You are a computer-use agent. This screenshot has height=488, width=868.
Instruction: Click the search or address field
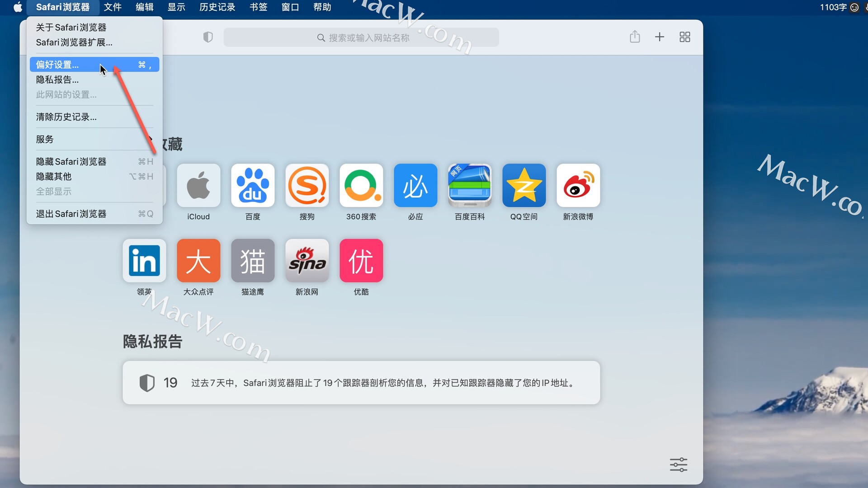coord(362,37)
